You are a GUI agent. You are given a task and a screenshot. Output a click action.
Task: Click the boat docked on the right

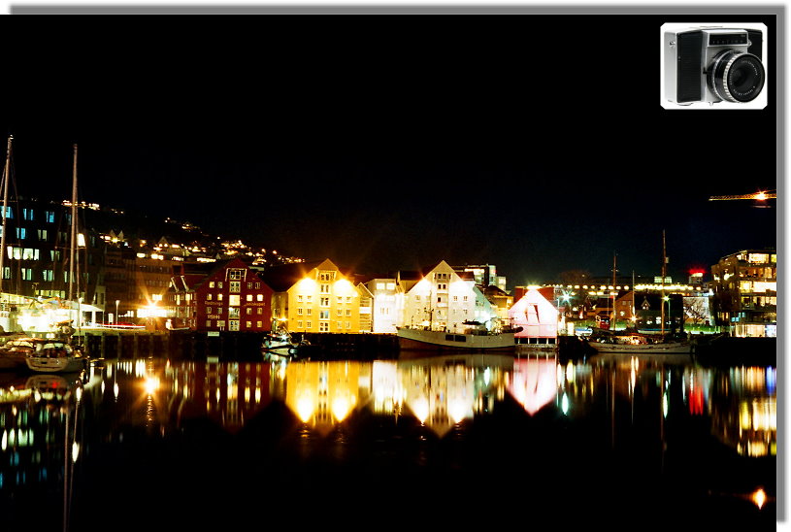(x=641, y=343)
